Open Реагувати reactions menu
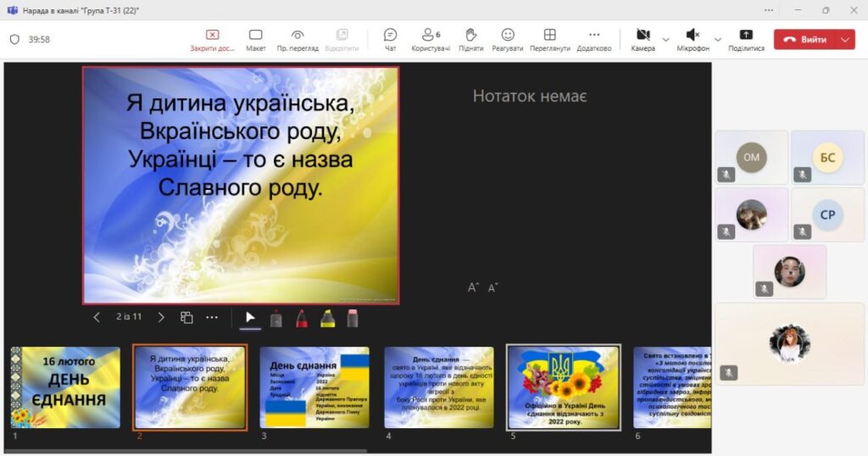 (x=507, y=39)
